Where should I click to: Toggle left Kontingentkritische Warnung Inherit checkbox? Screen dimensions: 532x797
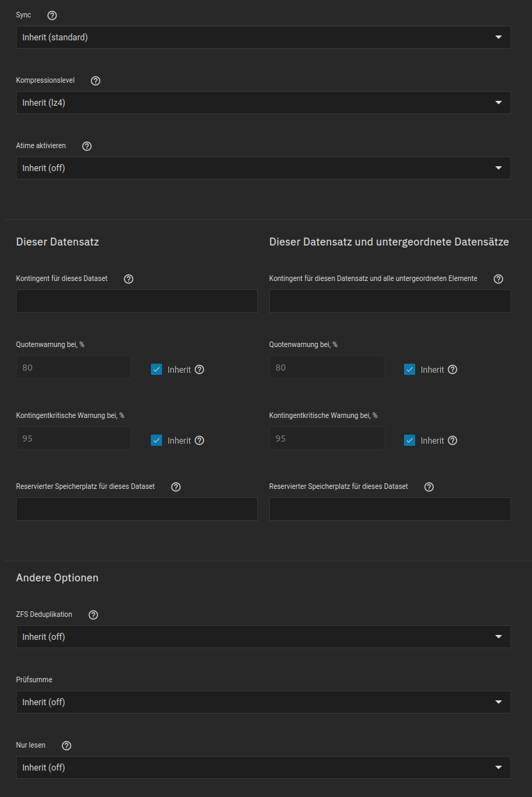156,440
